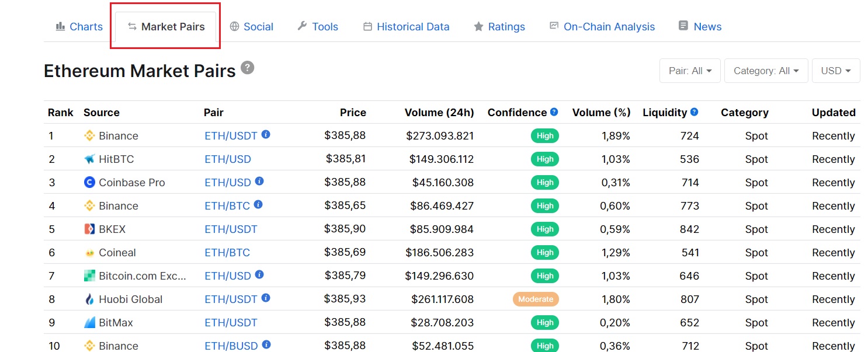868x352 pixels.
Task: Click info icon beside Huobi Global ETH/USDT pair
Action: [266, 298]
